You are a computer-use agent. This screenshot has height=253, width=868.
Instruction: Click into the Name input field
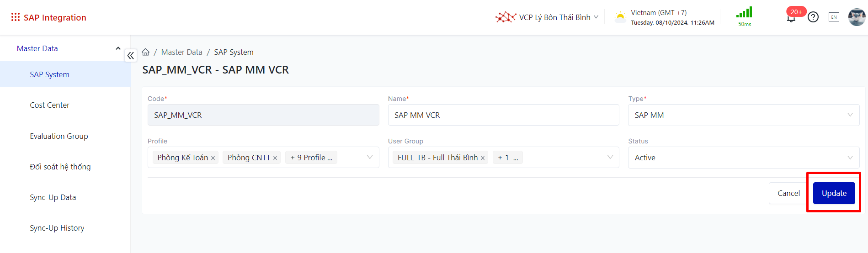click(503, 115)
